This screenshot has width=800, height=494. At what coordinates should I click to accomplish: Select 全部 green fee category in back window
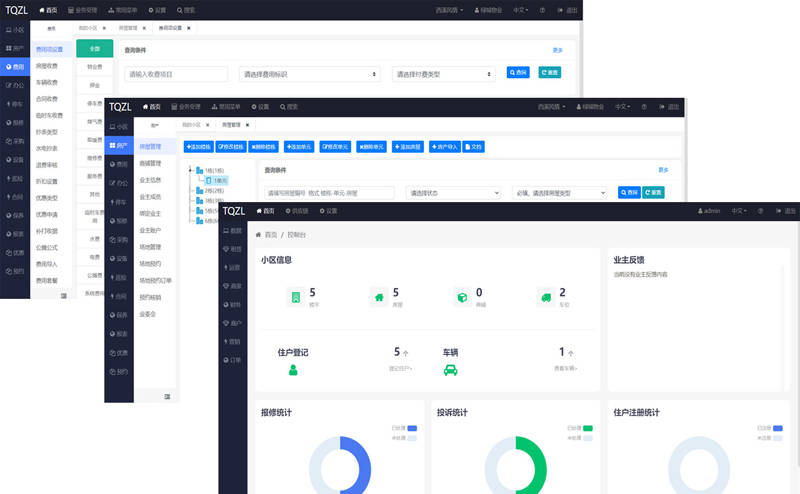[95, 48]
